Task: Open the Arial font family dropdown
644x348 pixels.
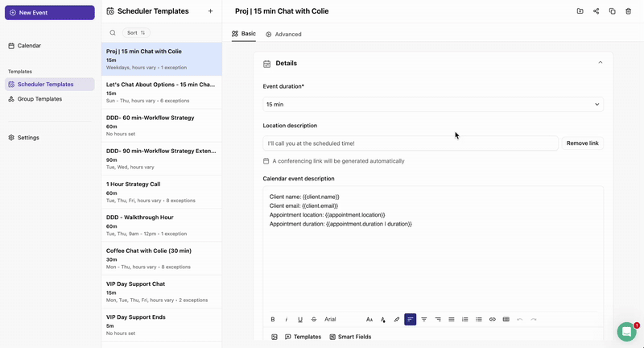Action: [330, 320]
